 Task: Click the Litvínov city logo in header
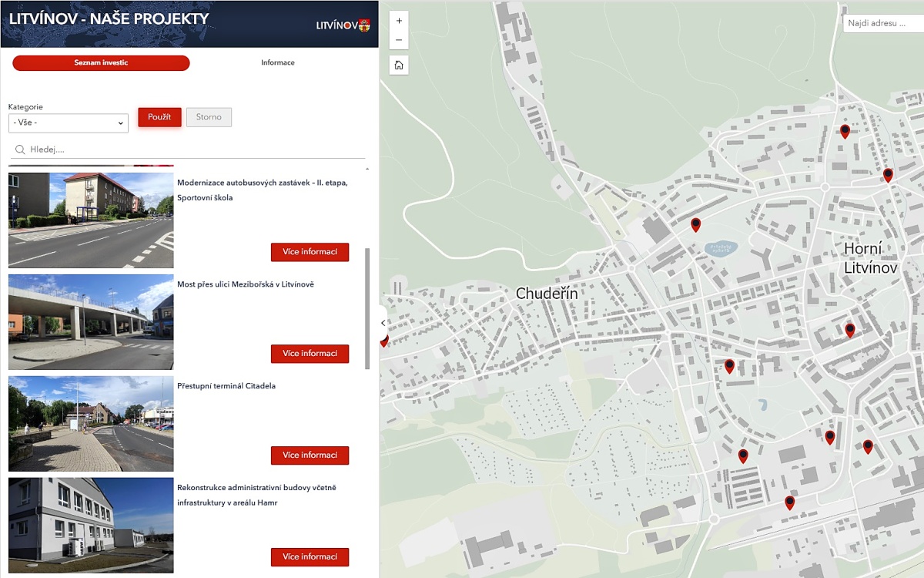tap(343, 25)
